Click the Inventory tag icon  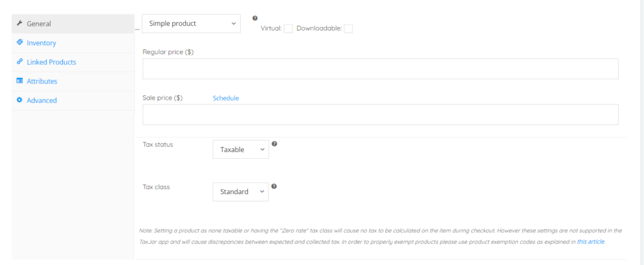19,43
